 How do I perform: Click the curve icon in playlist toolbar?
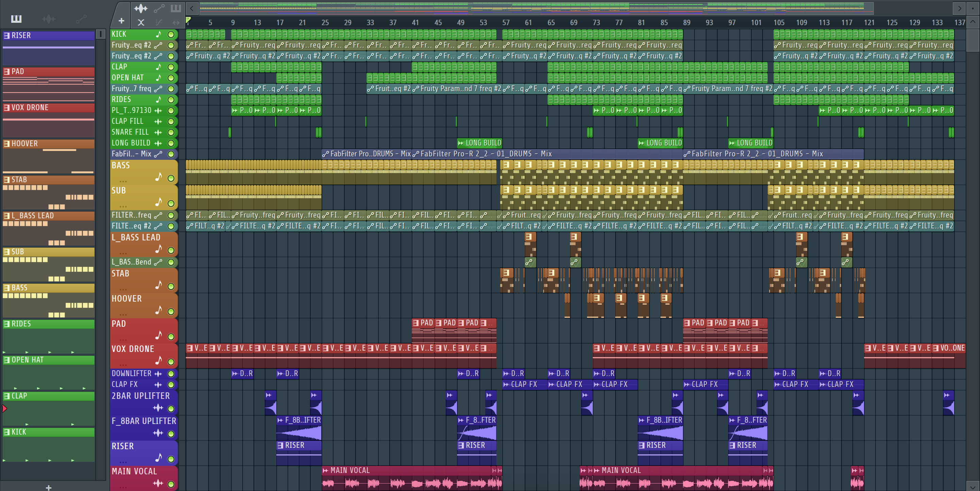159,22
